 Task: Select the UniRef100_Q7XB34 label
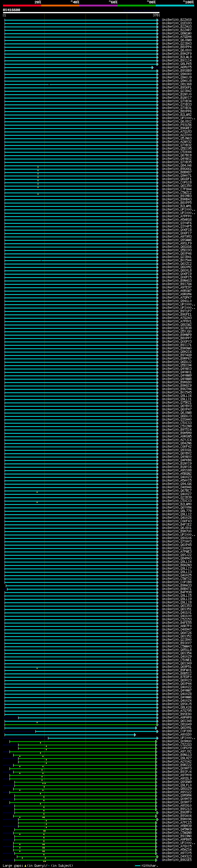pyautogui.click(x=177, y=101)
